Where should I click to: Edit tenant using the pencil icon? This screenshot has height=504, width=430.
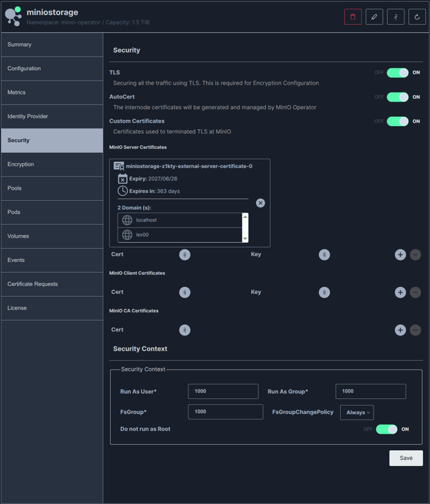pos(374,17)
